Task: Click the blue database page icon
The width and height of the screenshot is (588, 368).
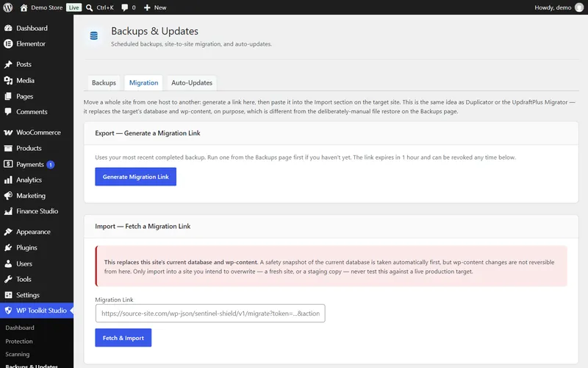Action: click(x=94, y=35)
